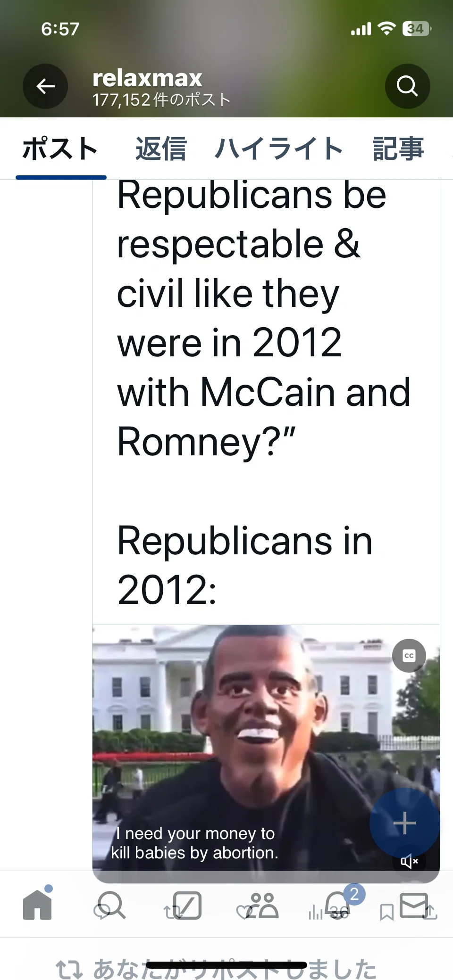Open profile search magnifier icon
This screenshot has height=980, width=453.
coord(407,86)
